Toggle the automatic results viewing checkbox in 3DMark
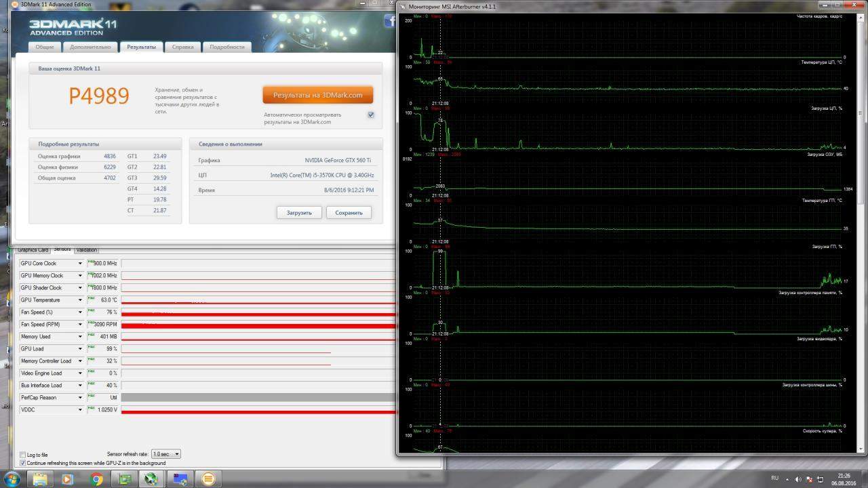868x488 pixels. (x=371, y=115)
